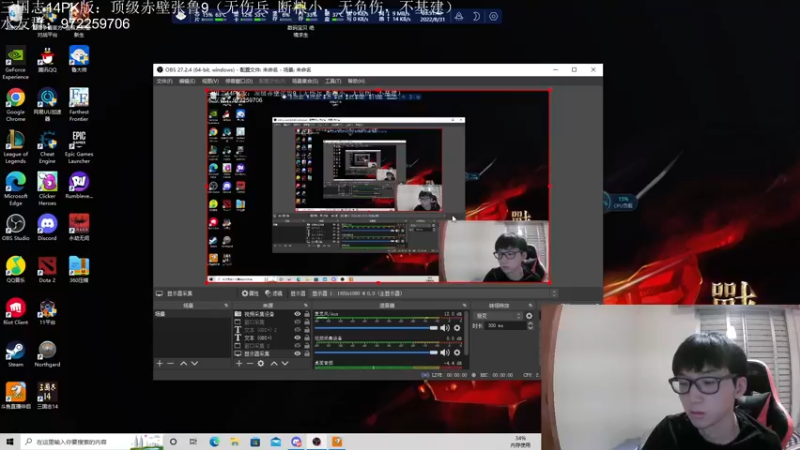The width and height of the screenshot is (800, 450).
Task: Open the 文件(F) menu in OBS
Action: click(164, 81)
